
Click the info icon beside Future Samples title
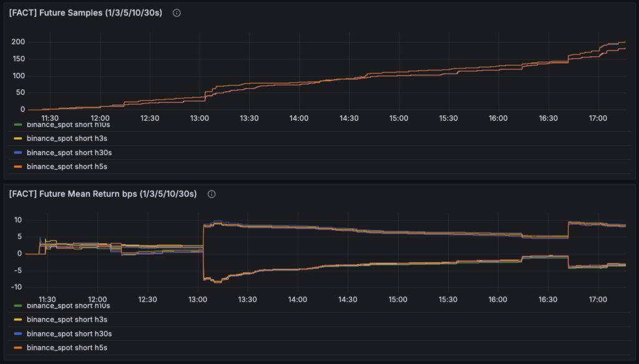click(177, 13)
